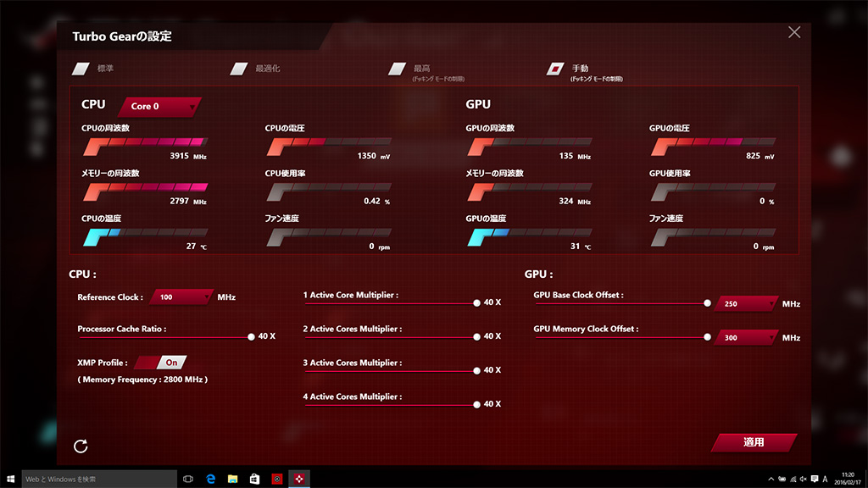868x488 pixels.
Task: Open the Core 0 CPU core dropdown
Action: pos(160,106)
